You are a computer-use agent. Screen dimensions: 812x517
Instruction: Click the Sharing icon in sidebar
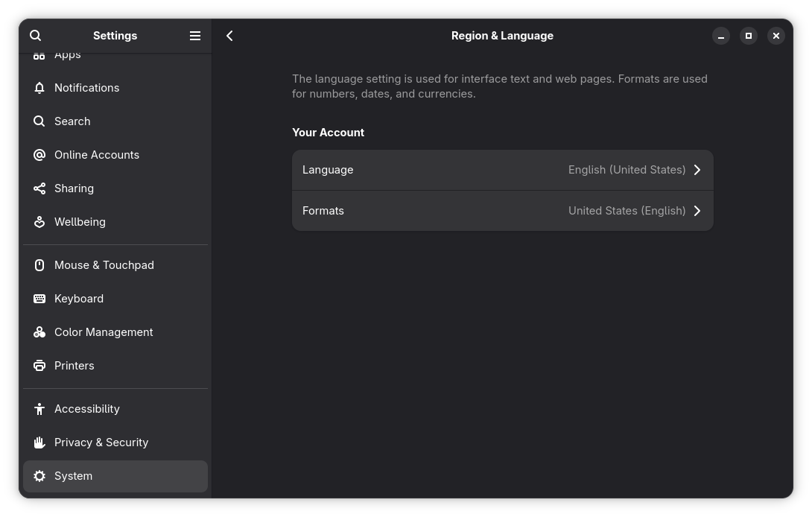pyautogui.click(x=39, y=188)
